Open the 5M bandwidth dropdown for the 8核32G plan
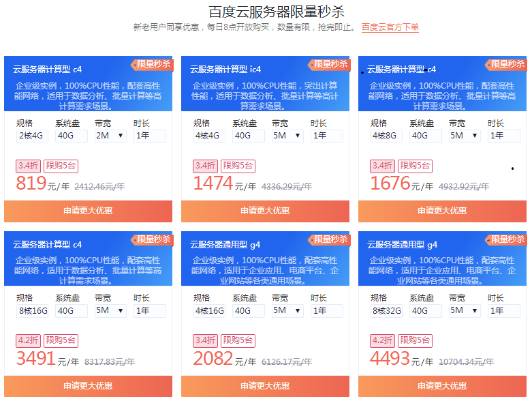532x401 pixels. click(465, 311)
